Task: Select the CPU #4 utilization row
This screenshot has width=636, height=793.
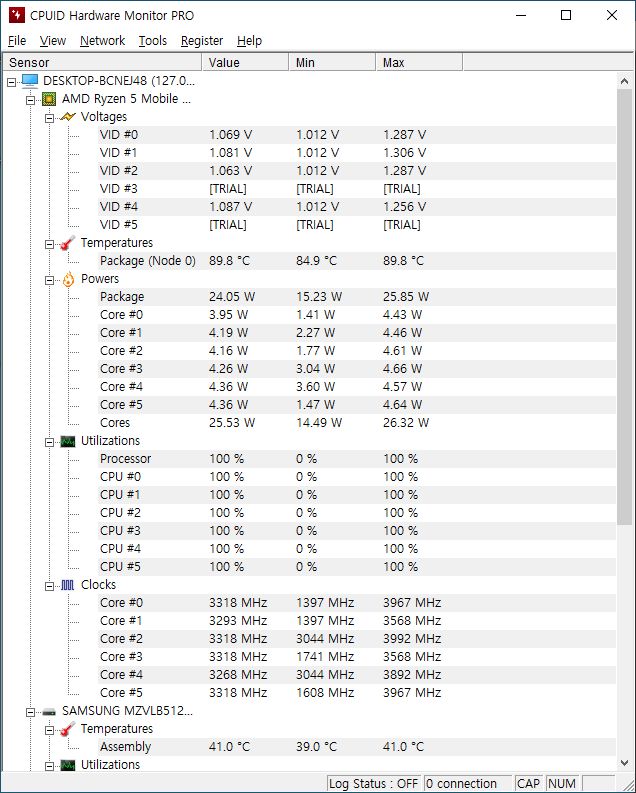Action: [357, 549]
